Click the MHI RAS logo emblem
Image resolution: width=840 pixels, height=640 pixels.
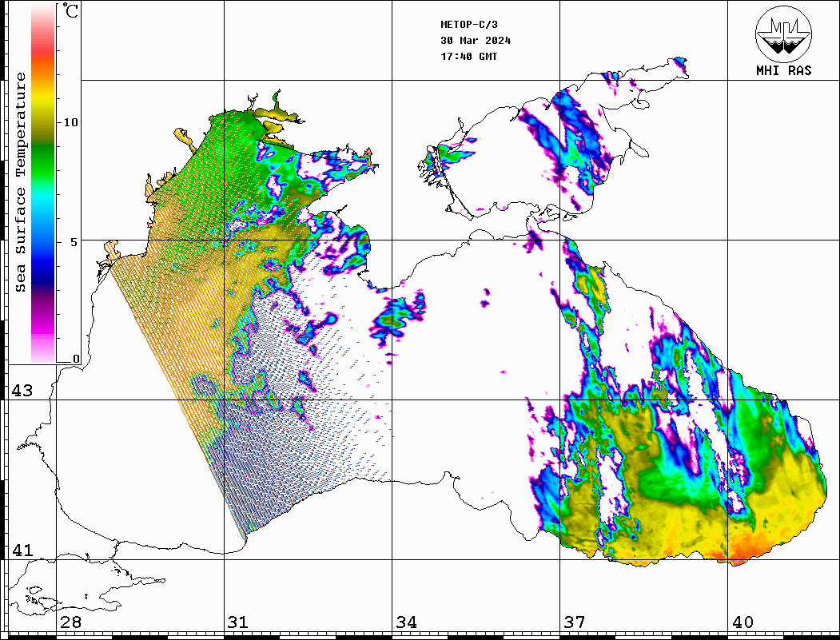(x=783, y=34)
